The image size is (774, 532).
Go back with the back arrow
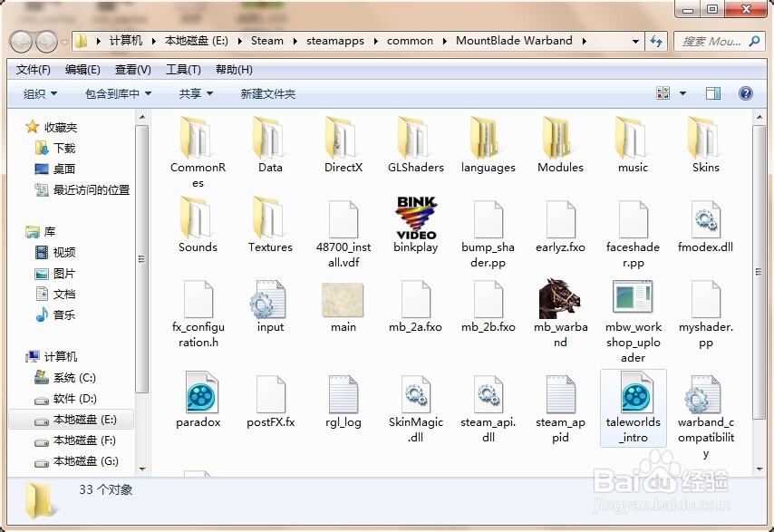click(x=21, y=42)
